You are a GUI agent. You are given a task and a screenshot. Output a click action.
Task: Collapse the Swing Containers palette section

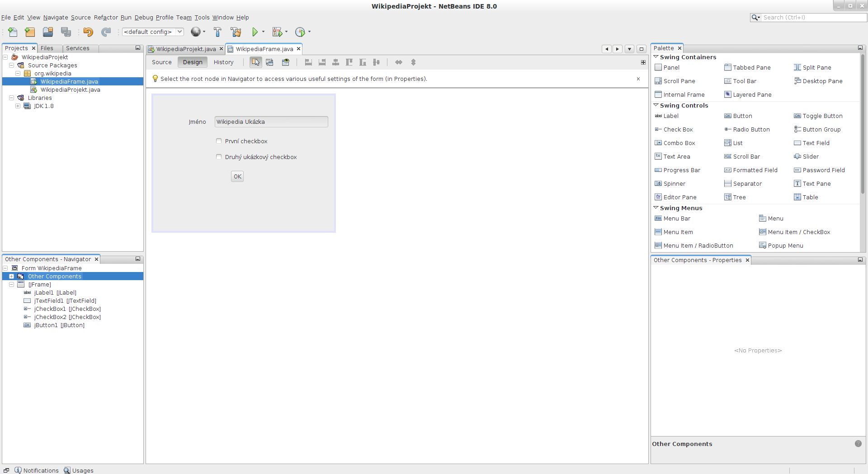[x=656, y=57]
